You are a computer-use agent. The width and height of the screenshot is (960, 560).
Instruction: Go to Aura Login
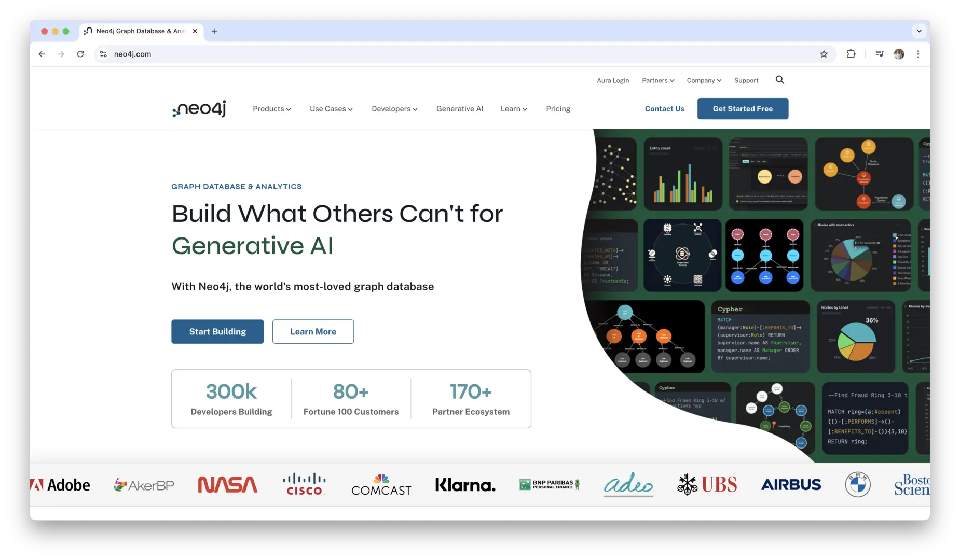[x=613, y=80]
